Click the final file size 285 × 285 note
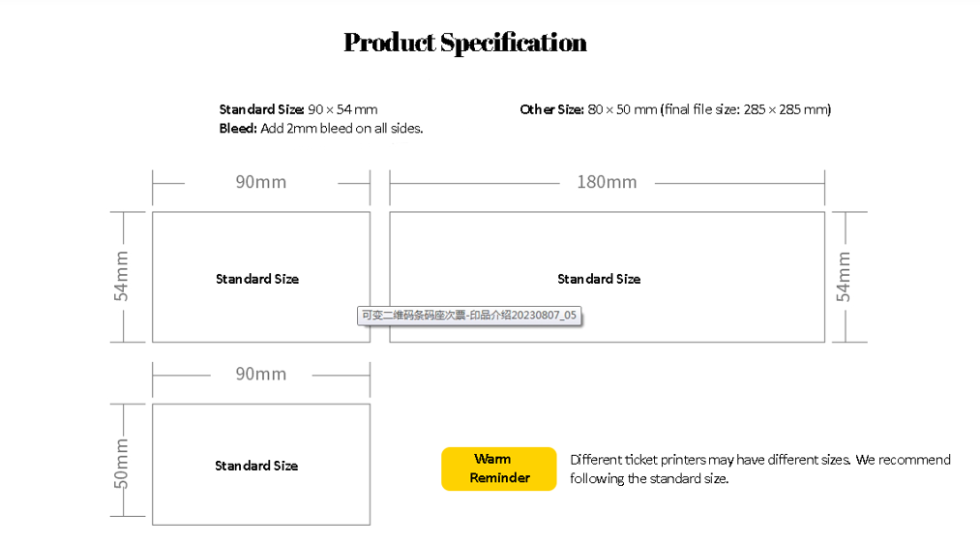The height and width of the screenshot is (545, 980). click(x=746, y=109)
